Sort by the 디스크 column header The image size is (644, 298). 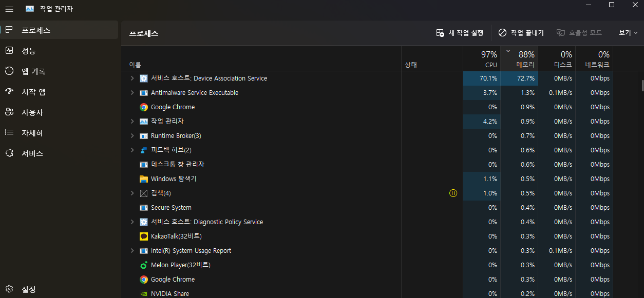click(557, 58)
